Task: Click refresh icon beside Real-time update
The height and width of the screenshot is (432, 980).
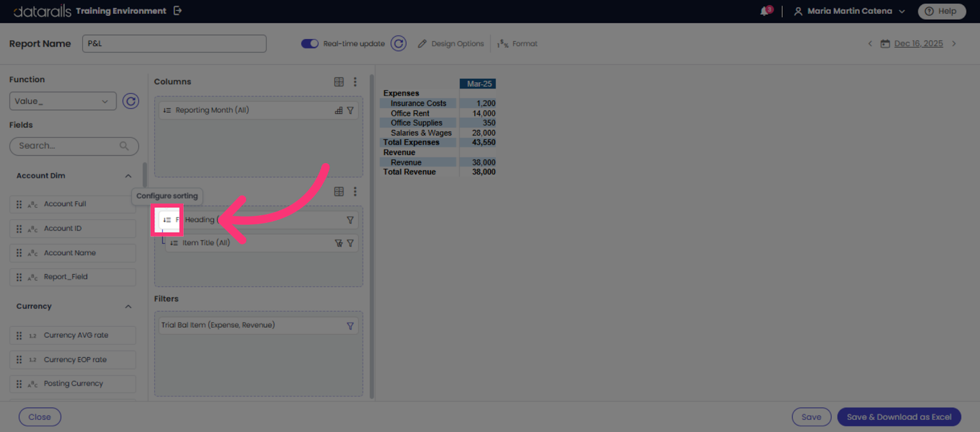Action: [x=399, y=44]
